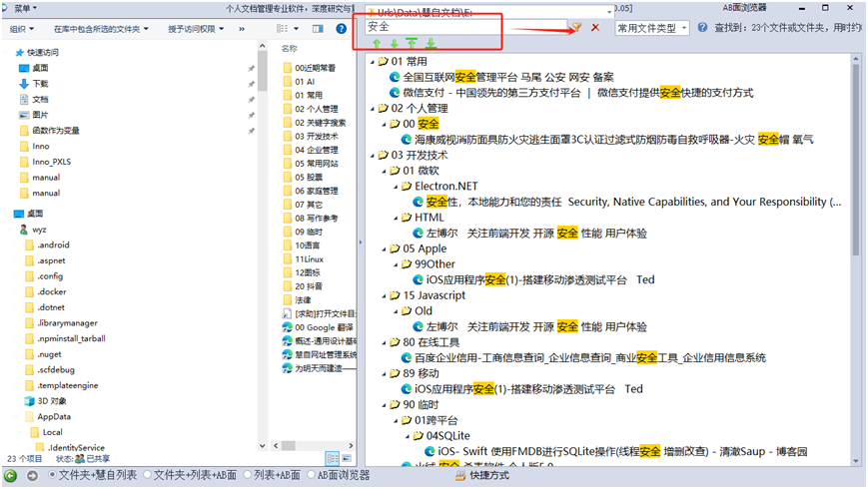
Task: Open the 全国互联网安全管理平台 bookmark link
Action: click(x=507, y=77)
